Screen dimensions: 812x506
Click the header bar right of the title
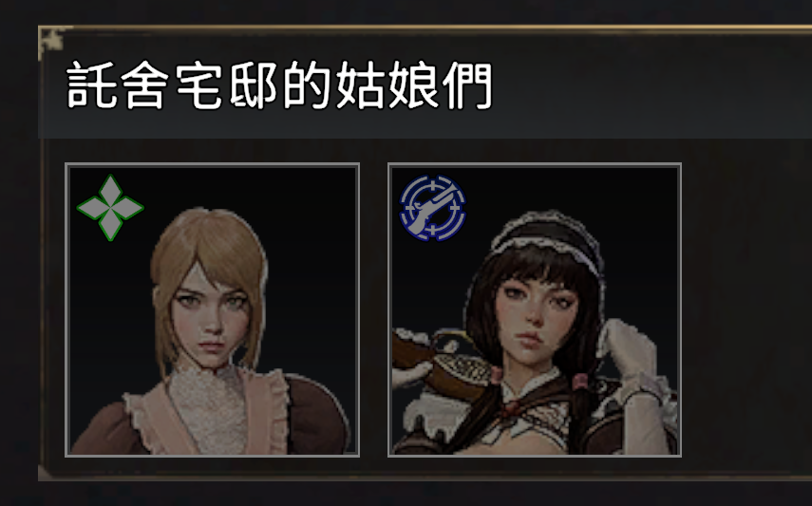tap(648, 85)
